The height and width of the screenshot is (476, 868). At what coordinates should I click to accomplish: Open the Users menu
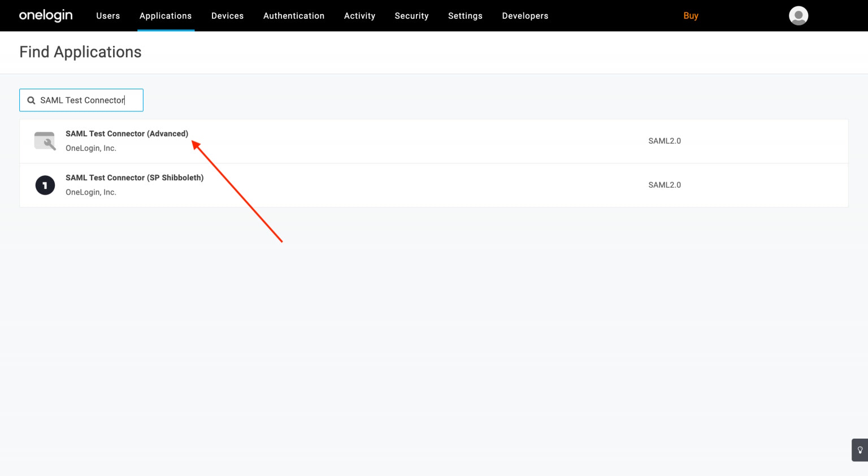[108, 16]
